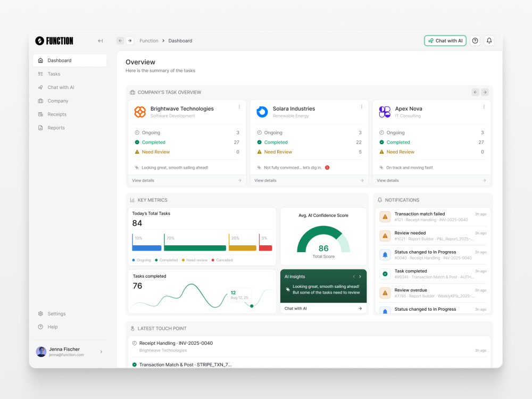Click the yellow Need review bar
The width and height of the screenshot is (532, 399).
coord(243,248)
